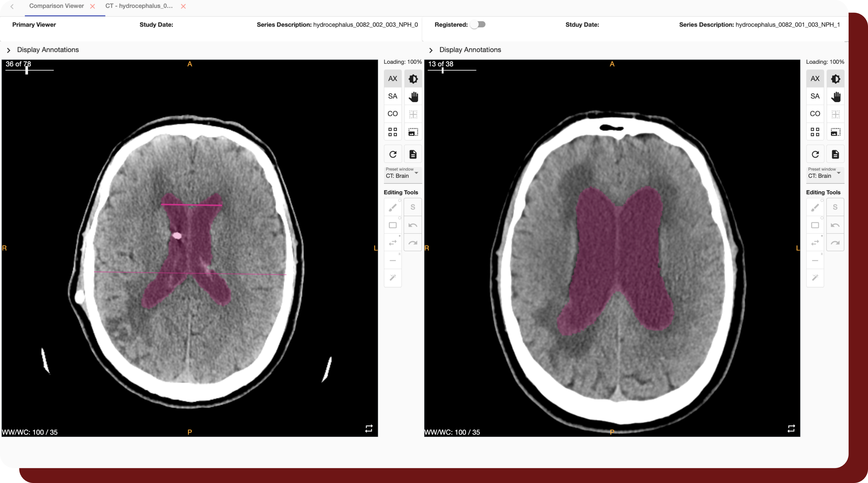Open the document report icon in primary viewer
The width and height of the screenshot is (868, 483).
click(x=413, y=154)
